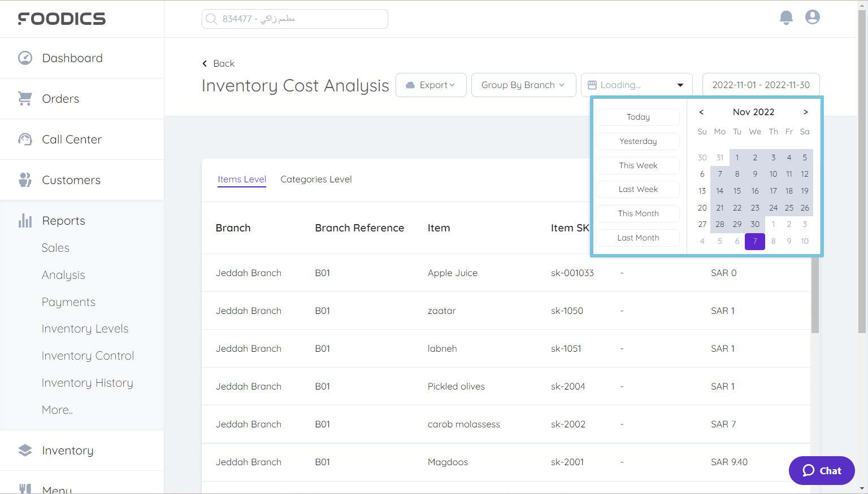Open the Loading... filter dropdown
The width and height of the screenshot is (868, 494).
[637, 85]
